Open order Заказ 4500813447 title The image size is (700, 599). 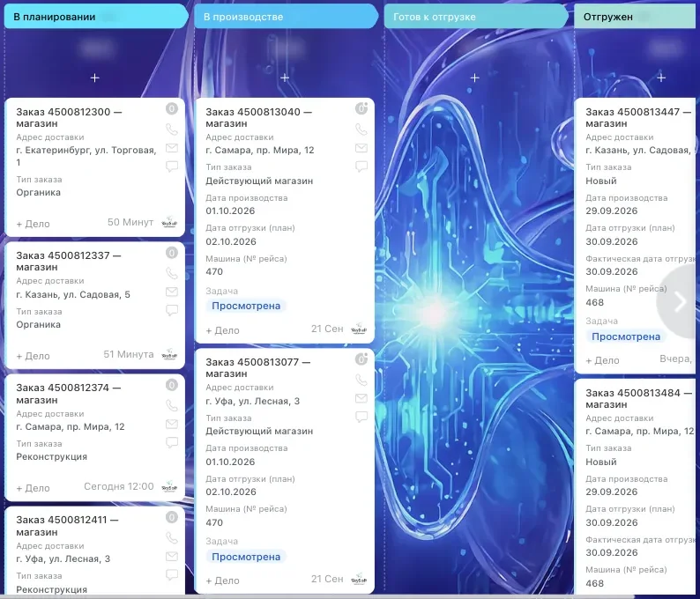tap(638, 117)
